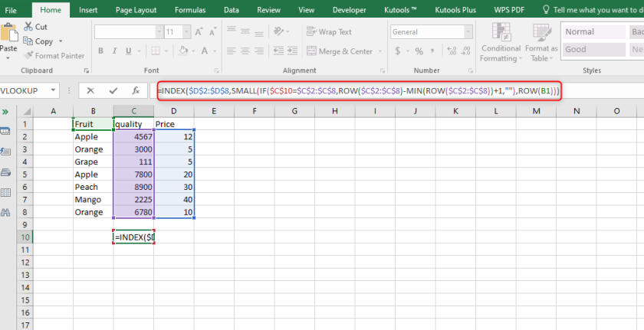Image resolution: width=644 pixels, height=330 pixels.
Task: Open Conditional Formatting menu
Action: click(x=501, y=43)
